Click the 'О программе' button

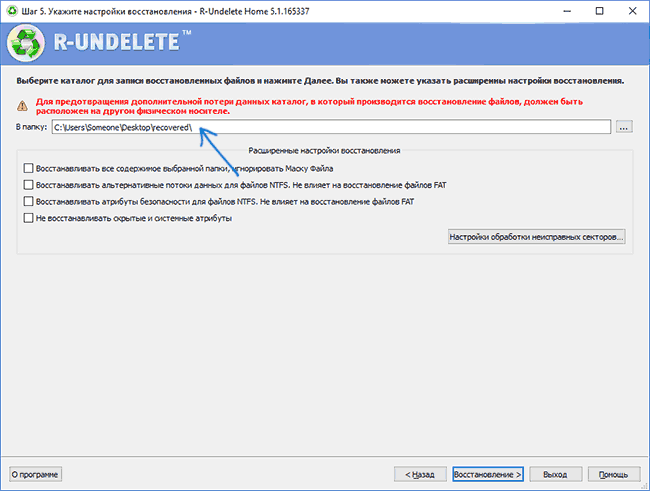(35, 474)
